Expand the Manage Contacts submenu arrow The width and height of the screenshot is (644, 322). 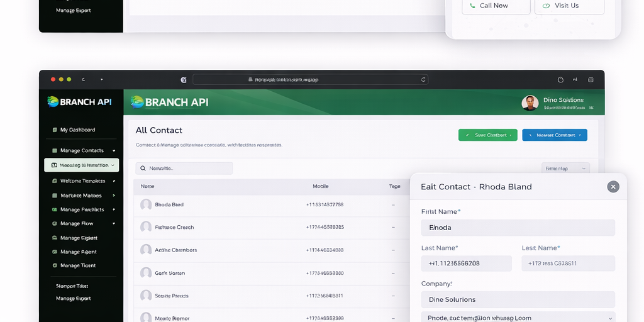[x=114, y=151]
